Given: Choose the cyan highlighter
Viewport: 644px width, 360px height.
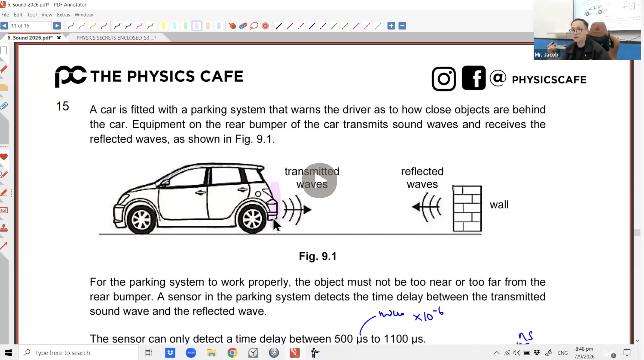Looking at the screenshot, I should [x=175, y=26].
